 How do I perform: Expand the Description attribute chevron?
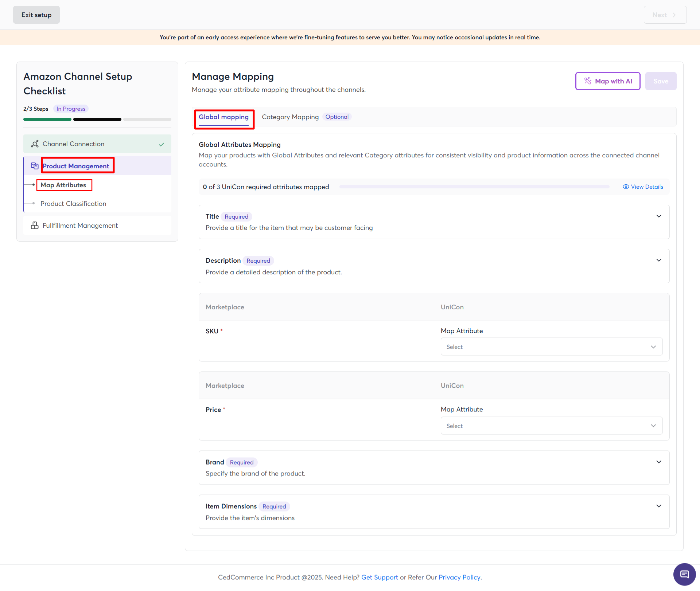click(658, 260)
